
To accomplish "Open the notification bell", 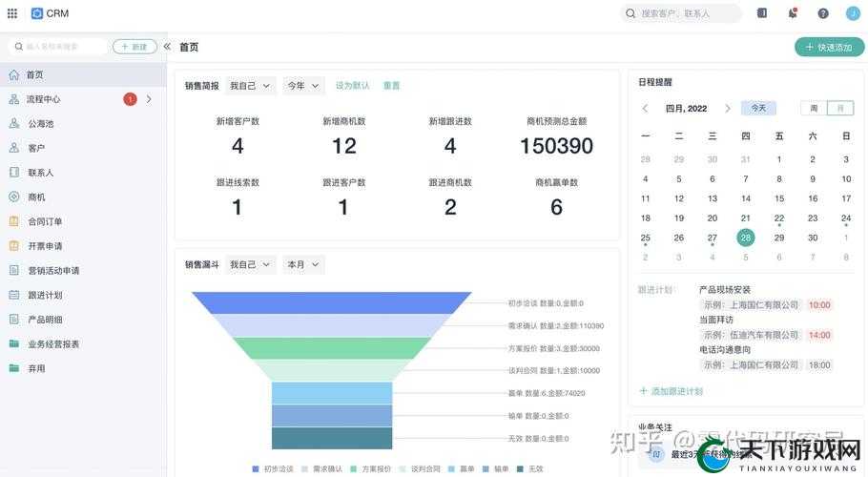I will pyautogui.click(x=793, y=12).
